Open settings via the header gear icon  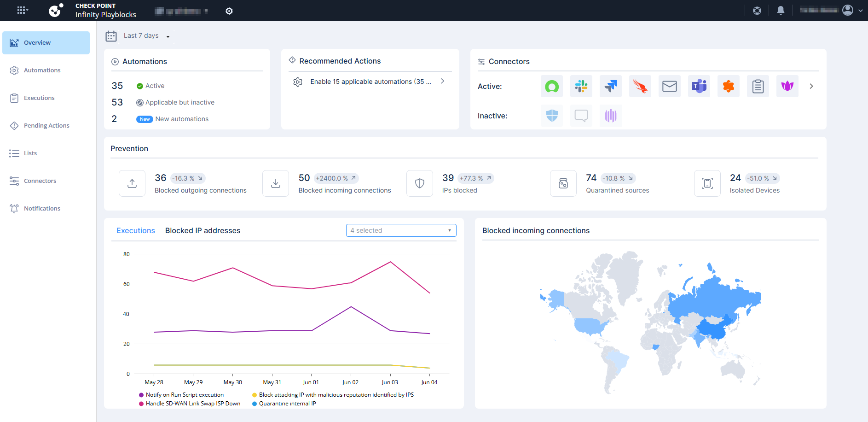pos(229,11)
